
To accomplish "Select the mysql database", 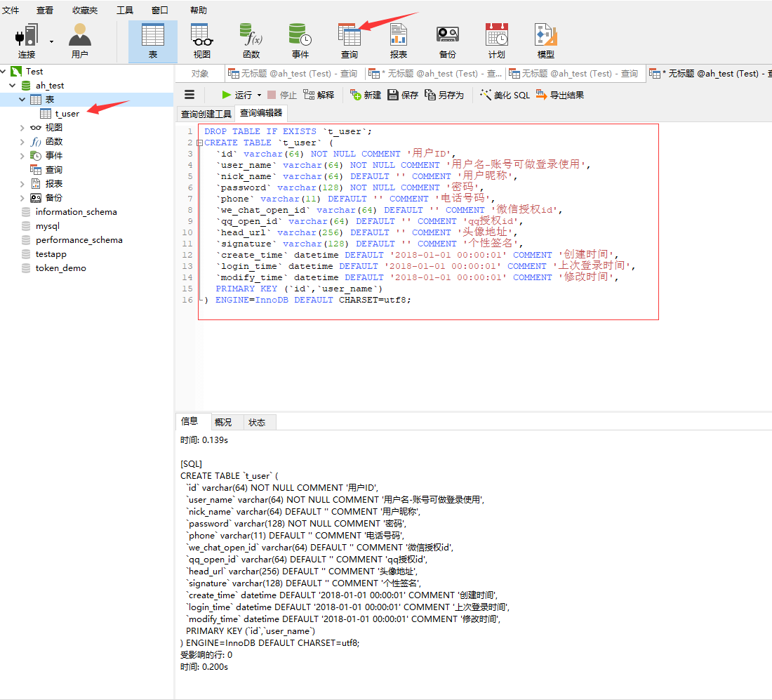I will click(48, 226).
